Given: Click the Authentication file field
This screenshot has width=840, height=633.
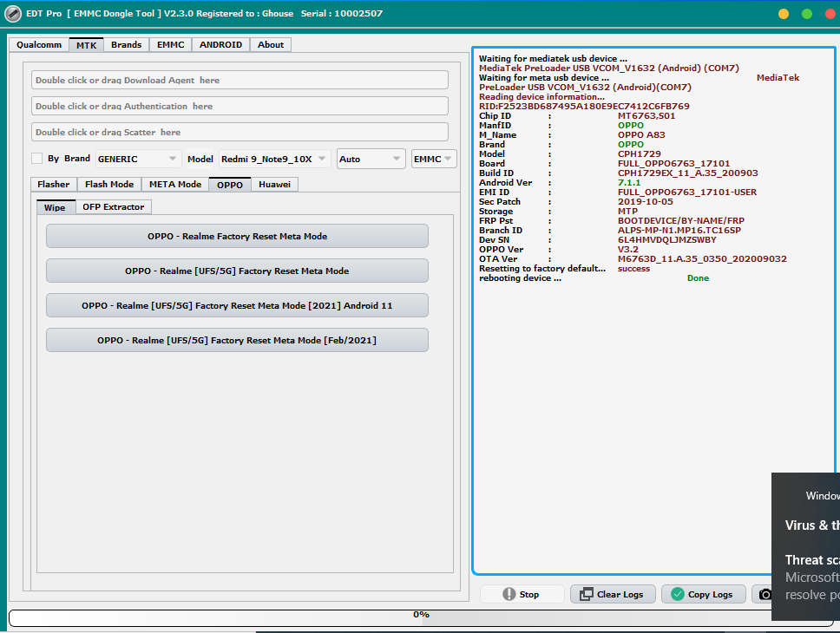Looking at the screenshot, I should pos(240,106).
